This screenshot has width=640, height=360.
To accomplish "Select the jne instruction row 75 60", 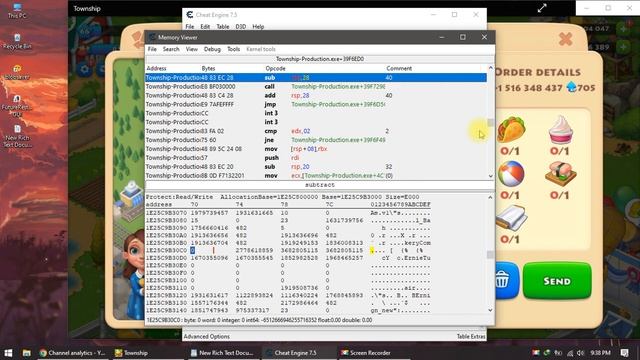I will (316, 140).
